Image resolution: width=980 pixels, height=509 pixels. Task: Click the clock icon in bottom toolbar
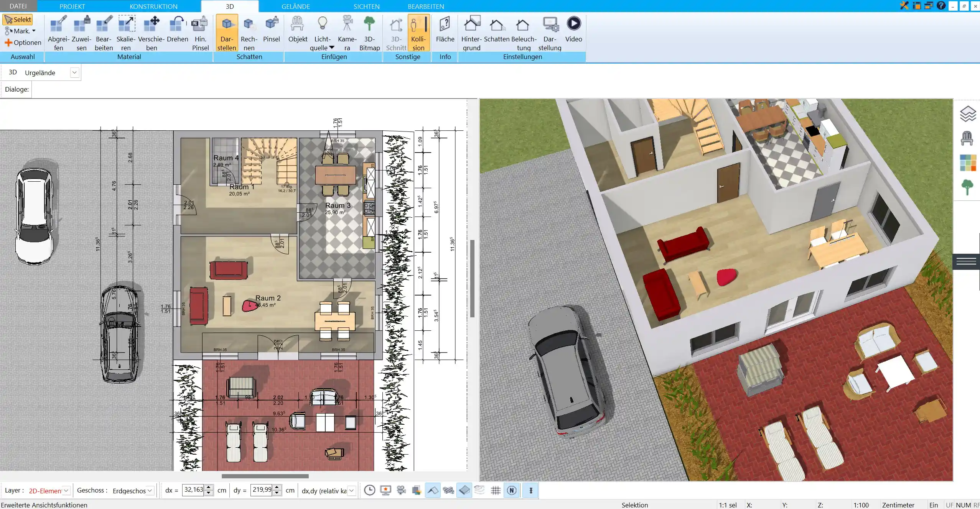(370, 490)
